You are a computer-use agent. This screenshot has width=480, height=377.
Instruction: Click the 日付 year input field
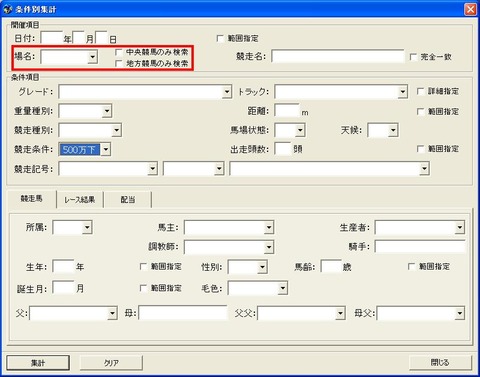tap(52, 38)
